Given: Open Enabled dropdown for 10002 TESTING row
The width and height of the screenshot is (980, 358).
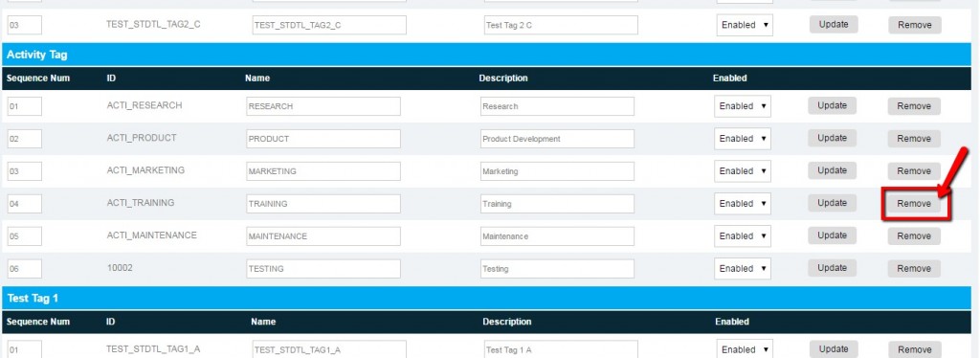Looking at the screenshot, I should [743, 269].
